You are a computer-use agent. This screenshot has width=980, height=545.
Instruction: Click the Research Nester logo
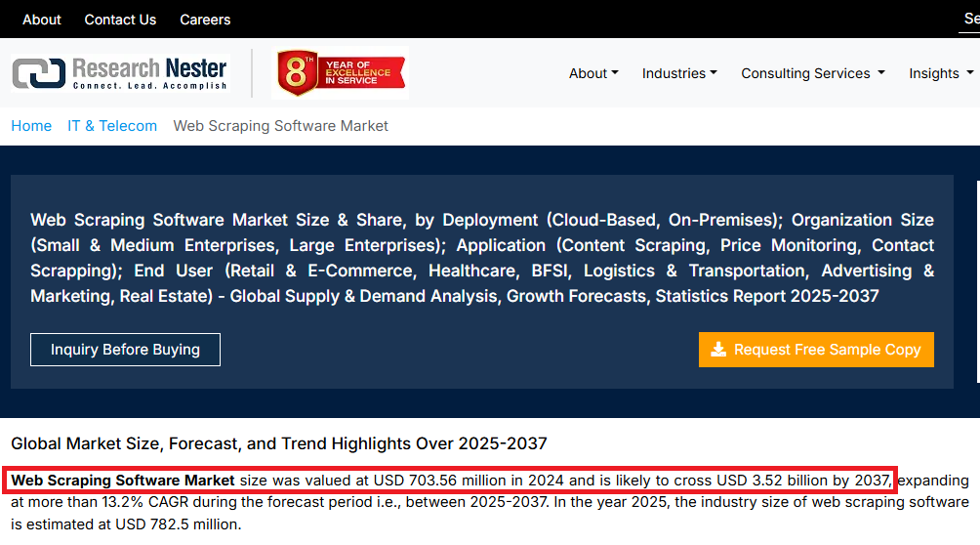120,73
